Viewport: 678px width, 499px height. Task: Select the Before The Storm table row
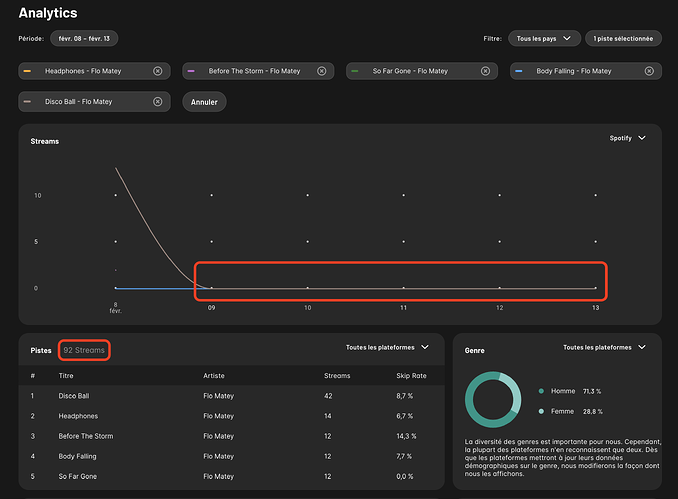(x=230, y=437)
